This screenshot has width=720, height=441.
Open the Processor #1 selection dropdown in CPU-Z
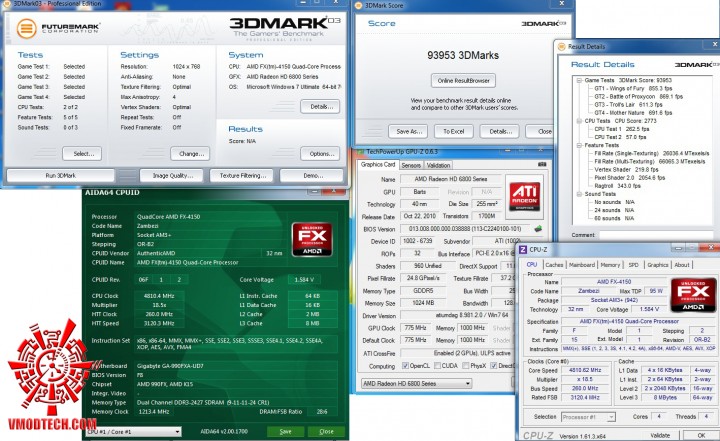pos(588,417)
